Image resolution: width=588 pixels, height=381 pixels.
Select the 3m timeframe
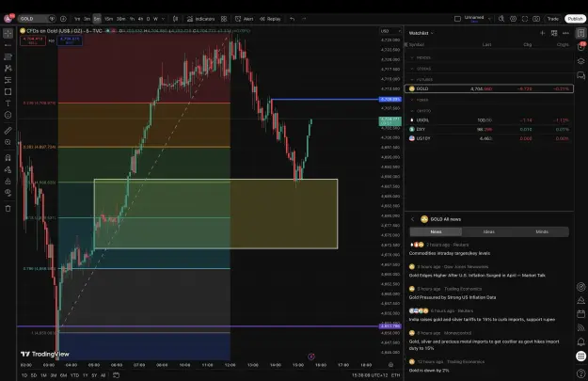(87, 19)
